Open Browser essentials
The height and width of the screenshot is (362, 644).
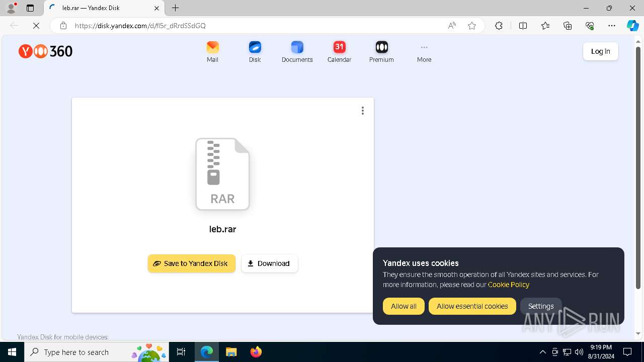pyautogui.click(x=590, y=26)
